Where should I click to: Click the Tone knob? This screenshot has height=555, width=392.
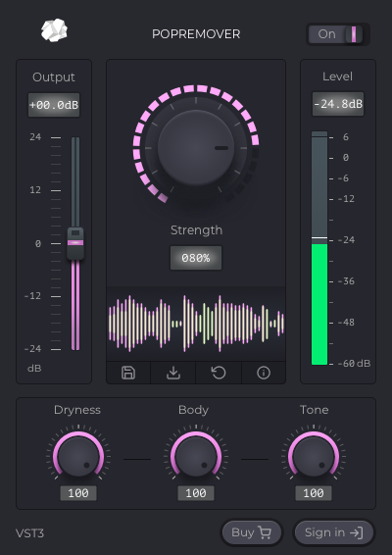(x=314, y=457)
